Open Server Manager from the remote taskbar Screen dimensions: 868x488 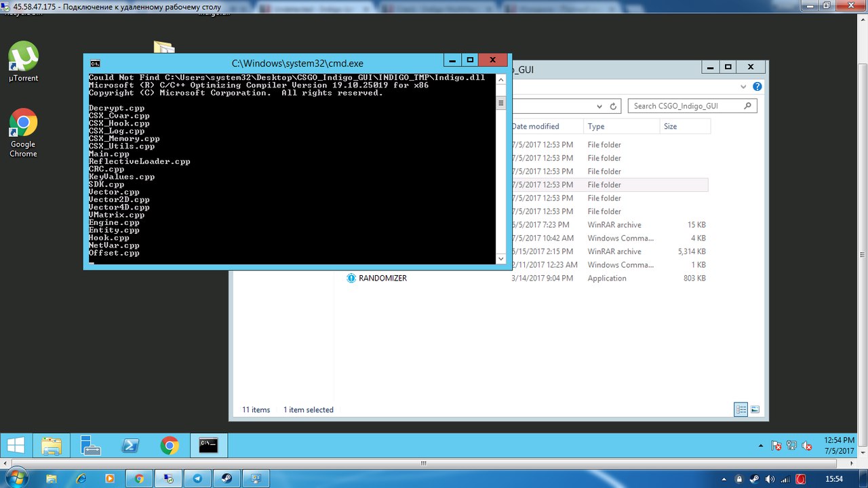91,445
